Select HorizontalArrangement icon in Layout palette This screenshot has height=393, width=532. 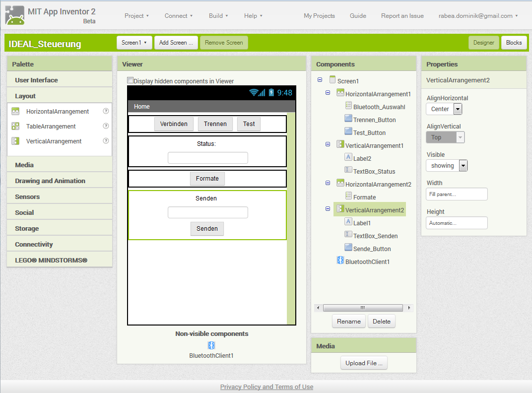click(15, 111)
